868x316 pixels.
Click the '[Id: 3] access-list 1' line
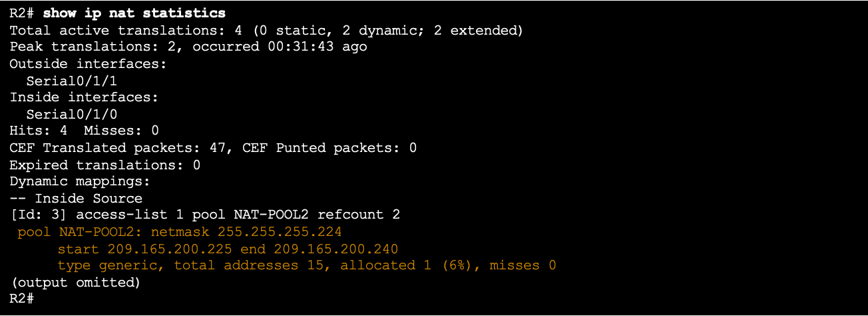point(205,215)
